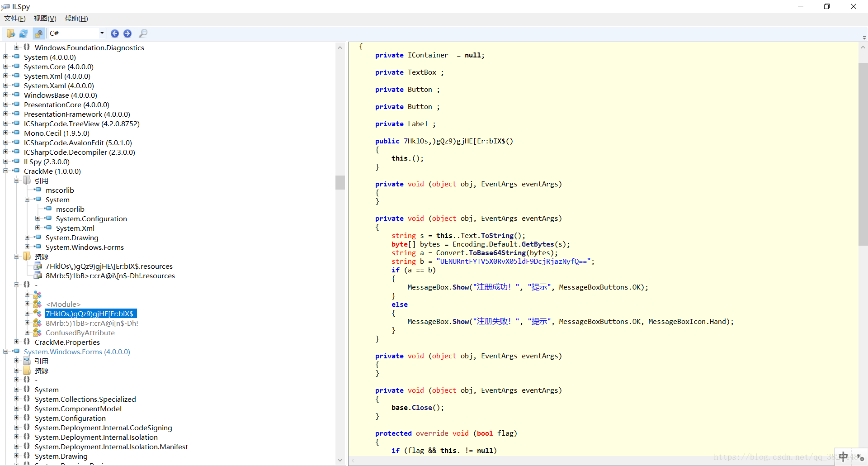Click the Windows.Foundation.Diagnostics namespace icon
The height and width of the screenshot is (466, 868).
[27, 48]
